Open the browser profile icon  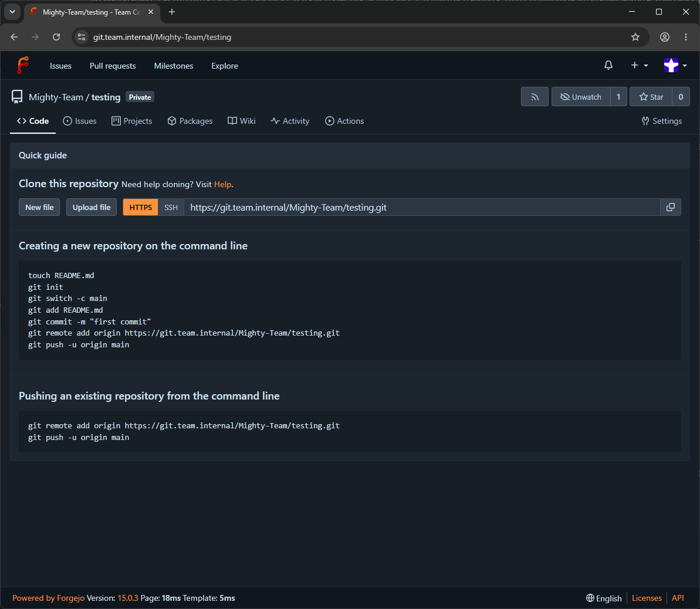665,37
